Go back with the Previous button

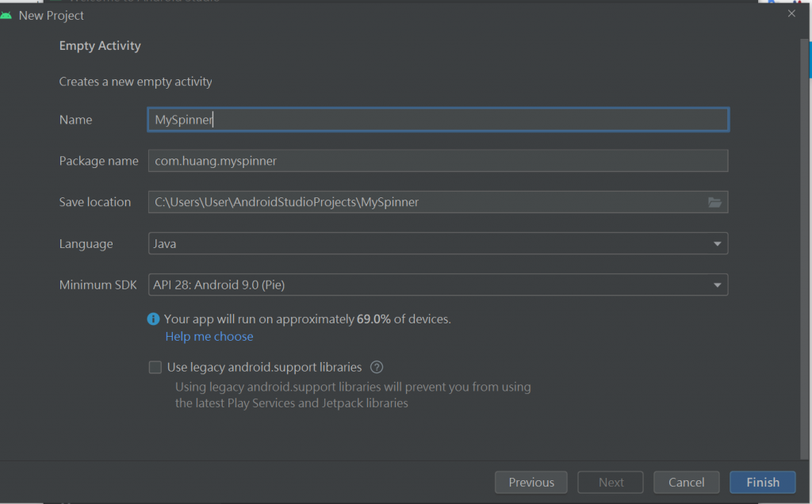pos(530,483)
